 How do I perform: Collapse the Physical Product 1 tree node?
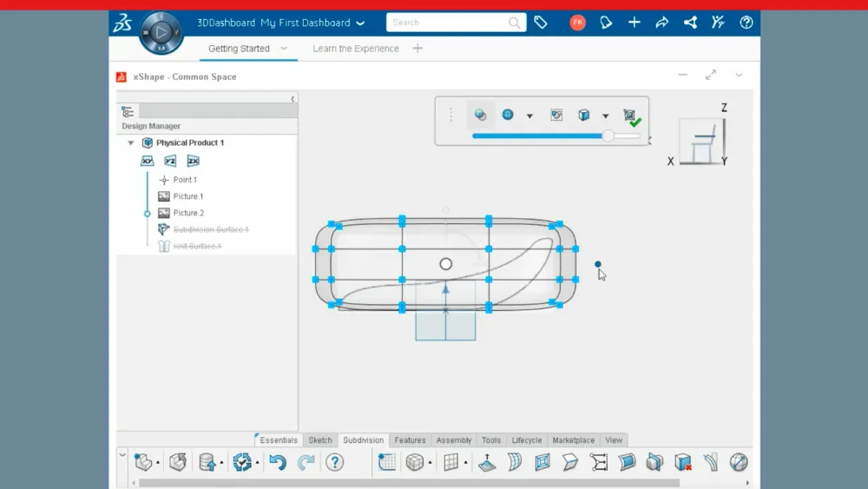coord(131,143)
